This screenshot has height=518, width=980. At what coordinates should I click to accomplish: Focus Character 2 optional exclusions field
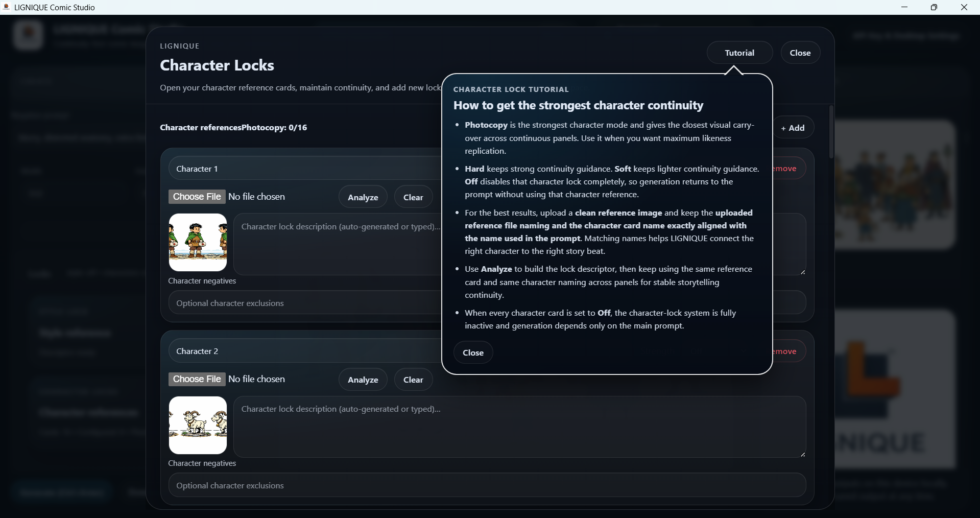tap(487, 485)
